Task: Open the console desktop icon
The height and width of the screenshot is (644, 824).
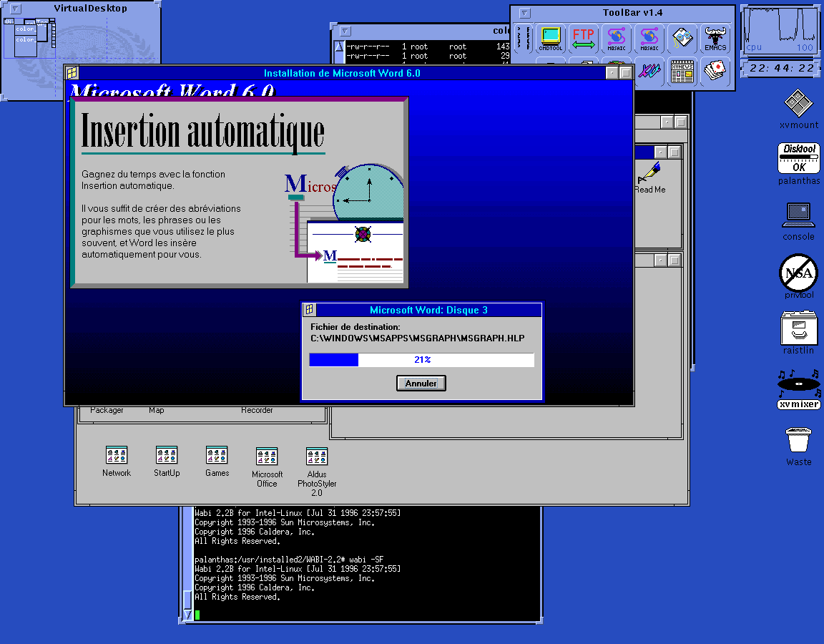Action: pyautogui.click(x=798, y=221)
